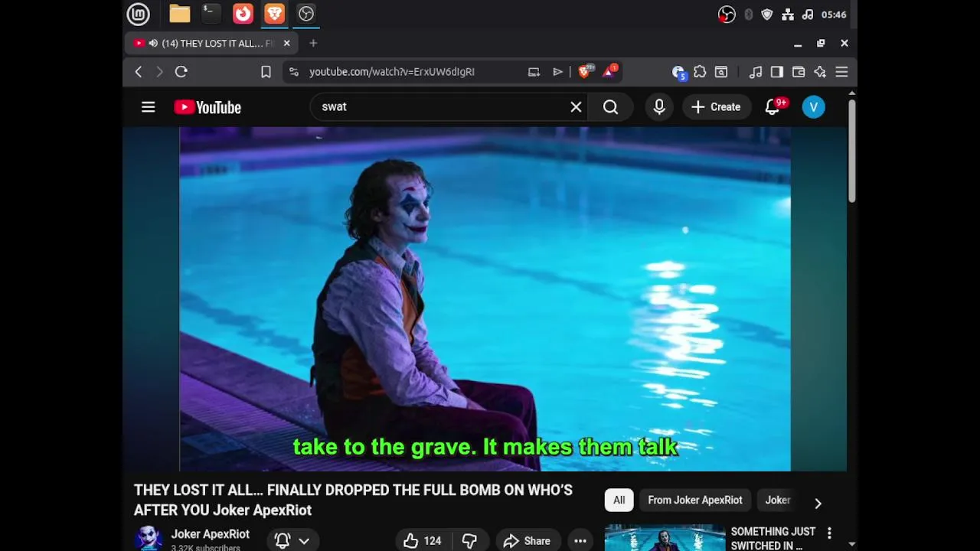This screenshot has width=980, height=551.
Task: Click the video player to pause
Action: pyautogui.click(x=485, y=299)
